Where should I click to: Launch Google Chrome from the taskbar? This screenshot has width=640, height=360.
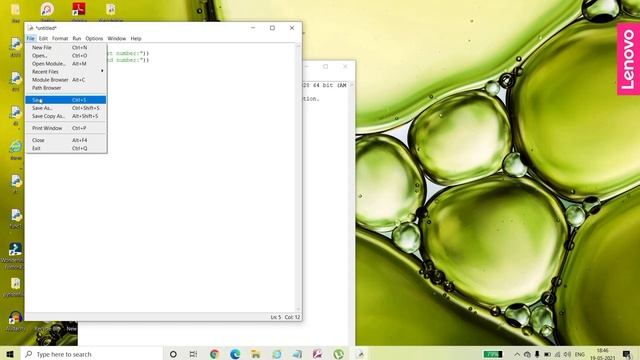(214, 354)
